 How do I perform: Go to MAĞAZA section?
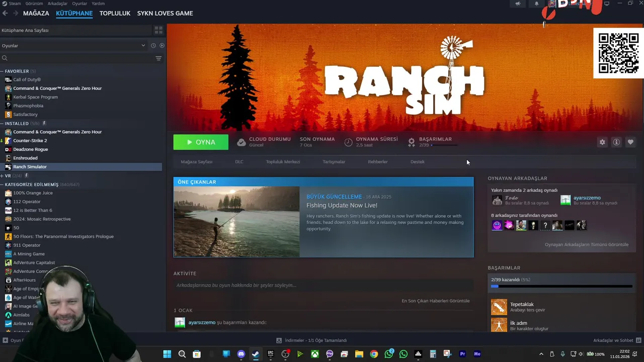[36, 13]
